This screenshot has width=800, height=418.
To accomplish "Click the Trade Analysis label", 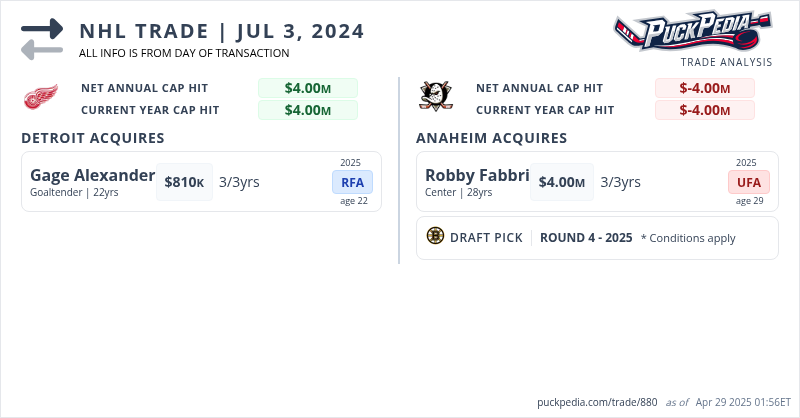I will [726, 62].
